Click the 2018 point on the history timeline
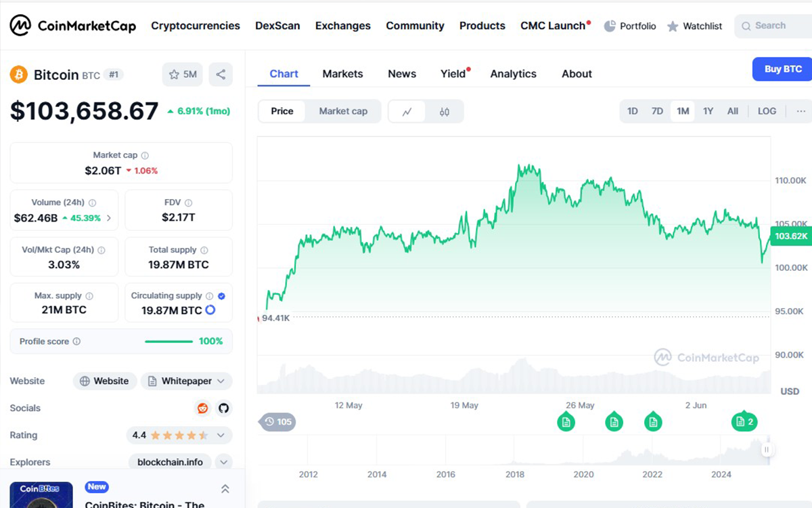This screenshot has width=812, height=508. point(515,474)
